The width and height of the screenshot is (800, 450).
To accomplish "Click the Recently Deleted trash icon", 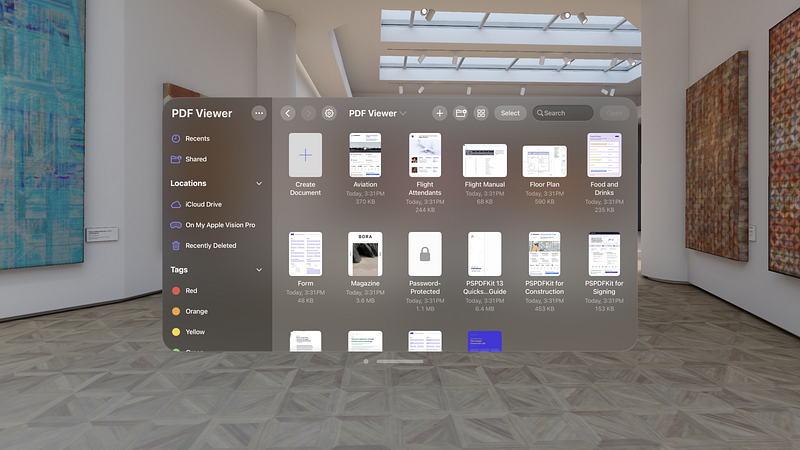I will [x=176, y=245].
